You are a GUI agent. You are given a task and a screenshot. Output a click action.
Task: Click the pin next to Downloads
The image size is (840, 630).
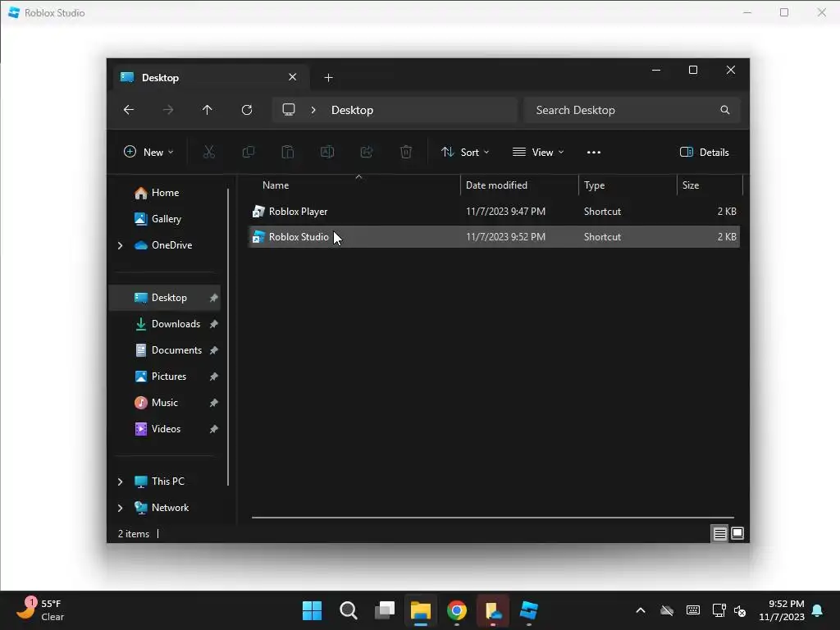[214, 324]
